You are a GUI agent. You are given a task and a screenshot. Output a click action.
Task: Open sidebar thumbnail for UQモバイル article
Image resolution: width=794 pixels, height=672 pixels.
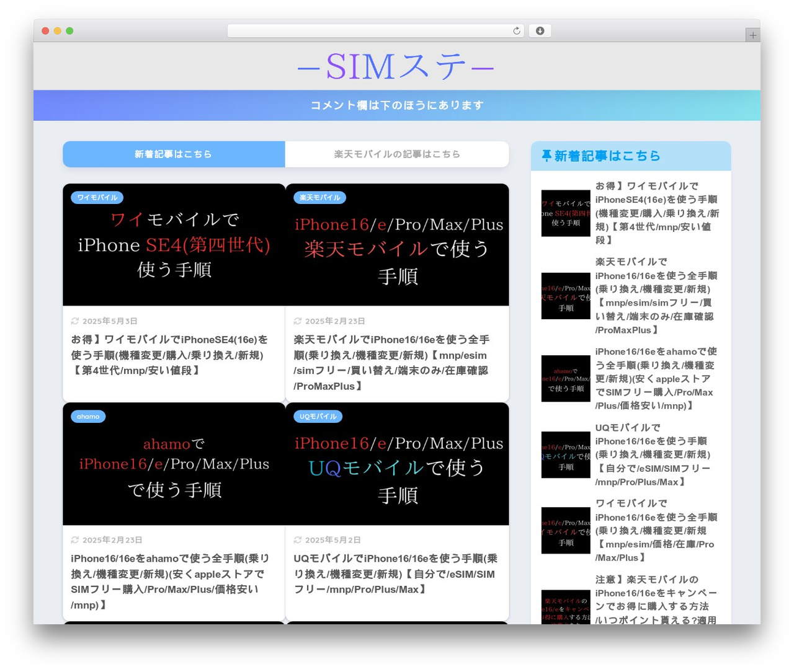566,454
